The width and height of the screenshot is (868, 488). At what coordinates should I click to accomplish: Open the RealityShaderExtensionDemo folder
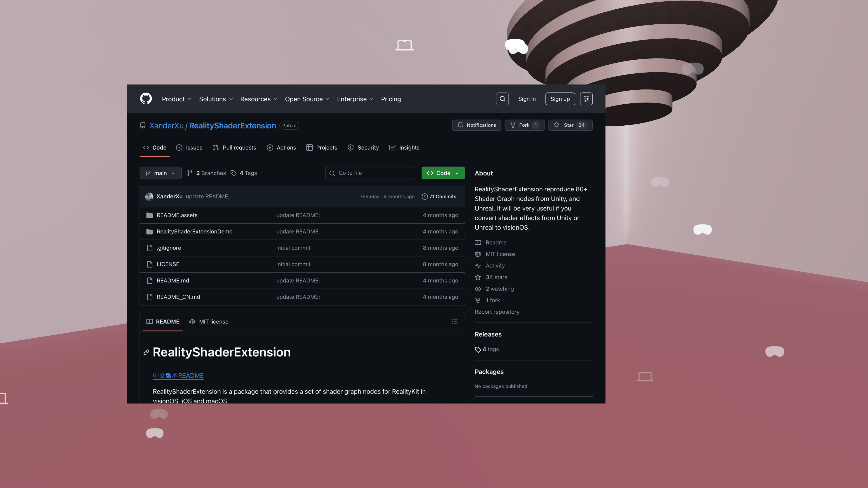[194, 231]
